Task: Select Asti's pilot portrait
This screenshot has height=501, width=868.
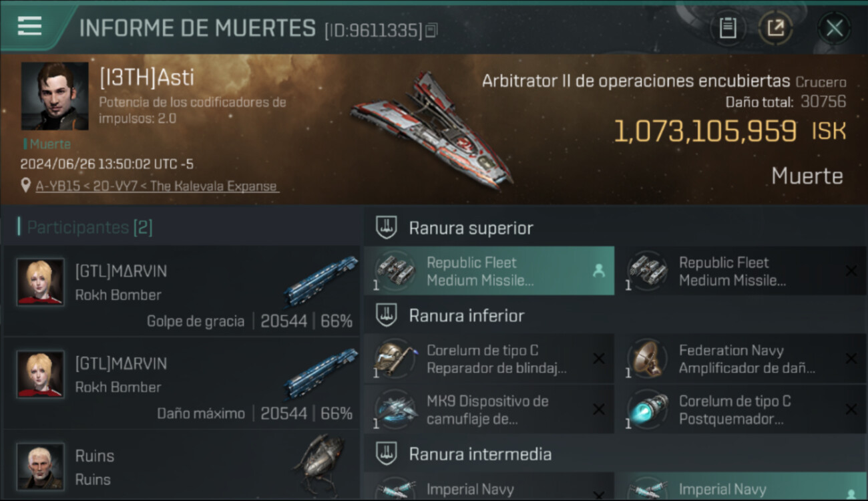Action: (x=55, y=96)
